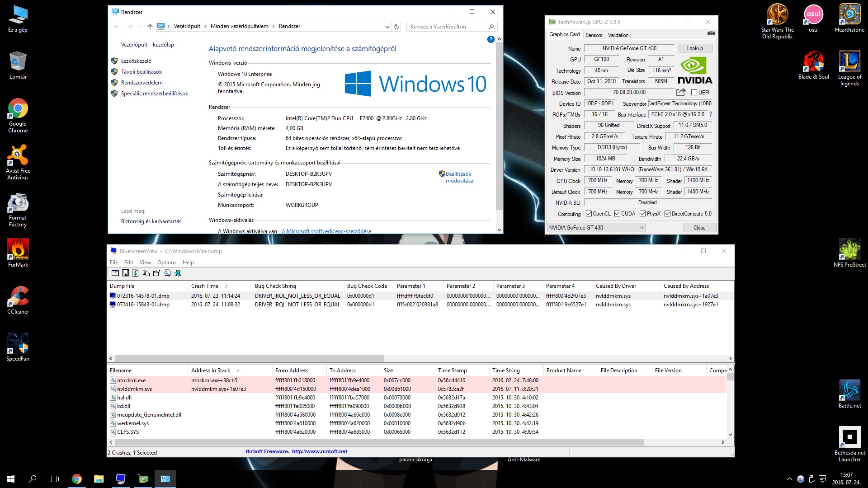Toggle the PhysX checkbox
Viewport: 868px width, 488px height.
642,214
